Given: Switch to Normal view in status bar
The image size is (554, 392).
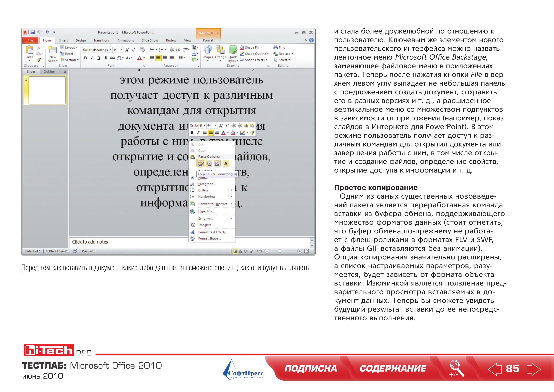Looking at the screenshot, I should (x=235, y=251).
